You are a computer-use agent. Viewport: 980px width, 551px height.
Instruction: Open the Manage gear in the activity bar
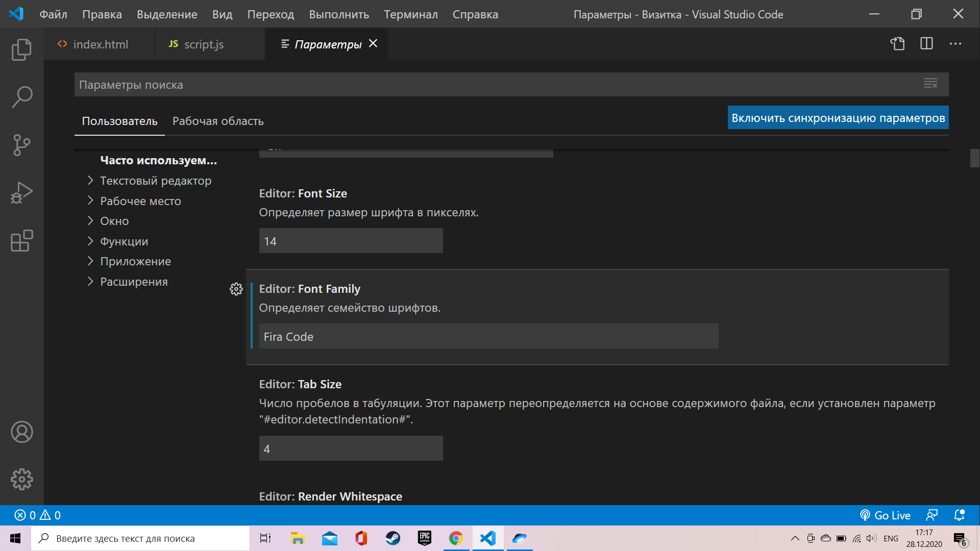tap(21, 480)
